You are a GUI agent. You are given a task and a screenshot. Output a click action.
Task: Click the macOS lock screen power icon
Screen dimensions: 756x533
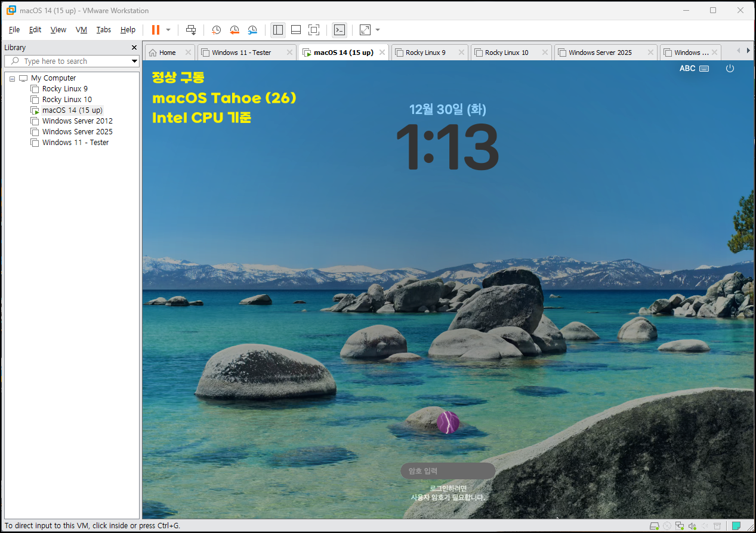(730, 69)
